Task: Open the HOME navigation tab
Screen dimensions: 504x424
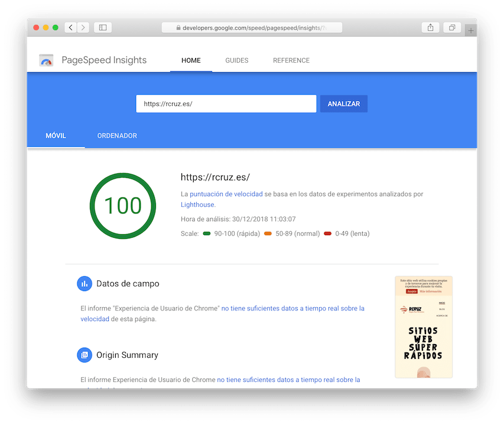Action: [x=191, y=60]
